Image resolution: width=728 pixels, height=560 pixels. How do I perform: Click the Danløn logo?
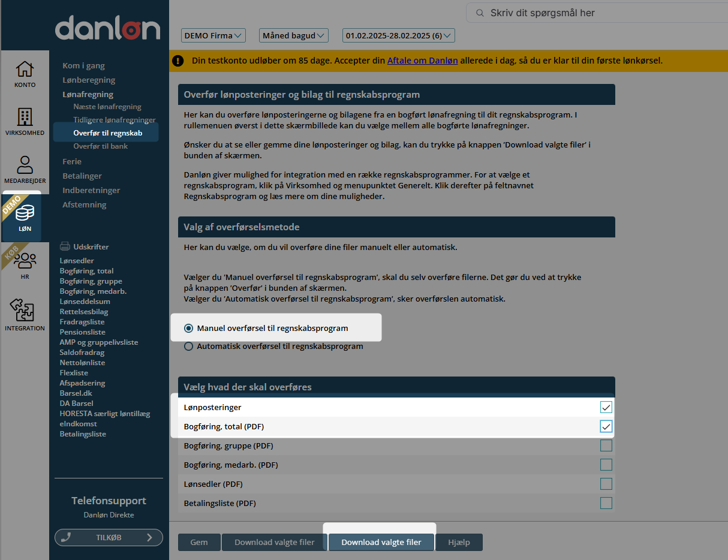coord(108,28)
